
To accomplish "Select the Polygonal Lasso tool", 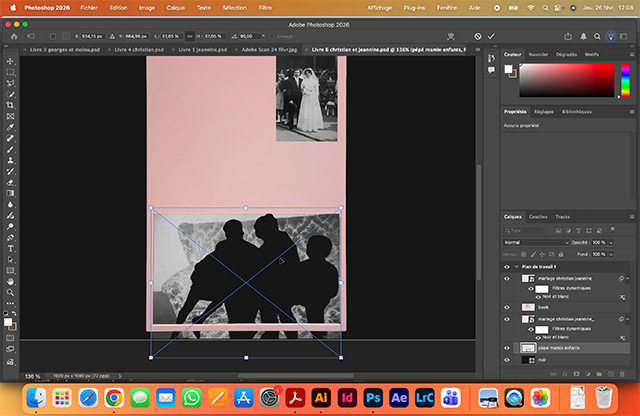I will [10, 83].
